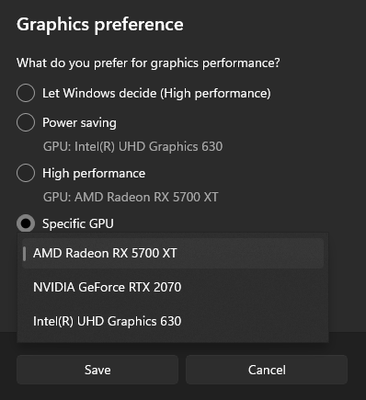The image size is (366, 400).
Task: Select the Let Windows decide radio button
Action: click(x=26, y=93)
